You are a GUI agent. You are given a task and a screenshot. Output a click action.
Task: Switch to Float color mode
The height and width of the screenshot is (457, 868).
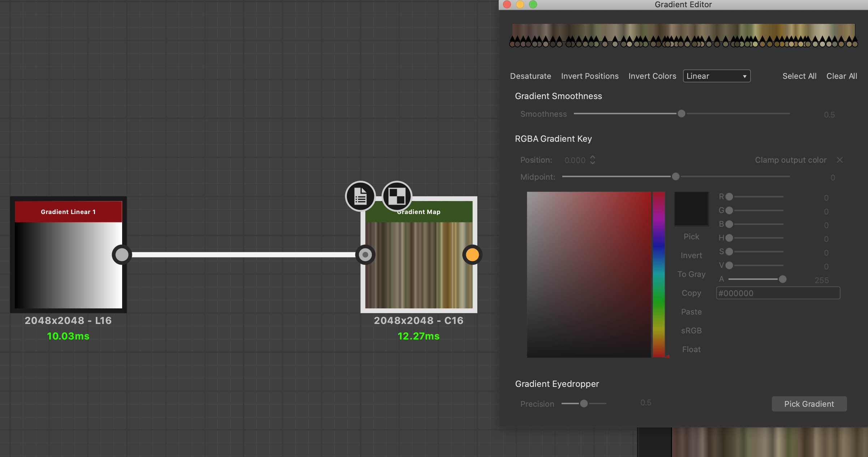tap(691, 349)
